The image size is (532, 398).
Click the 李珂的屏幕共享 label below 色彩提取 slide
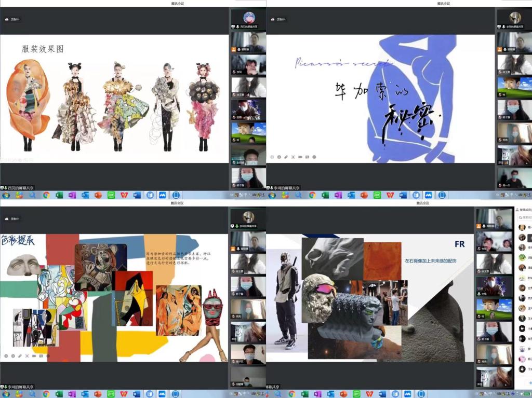point(17,387)
